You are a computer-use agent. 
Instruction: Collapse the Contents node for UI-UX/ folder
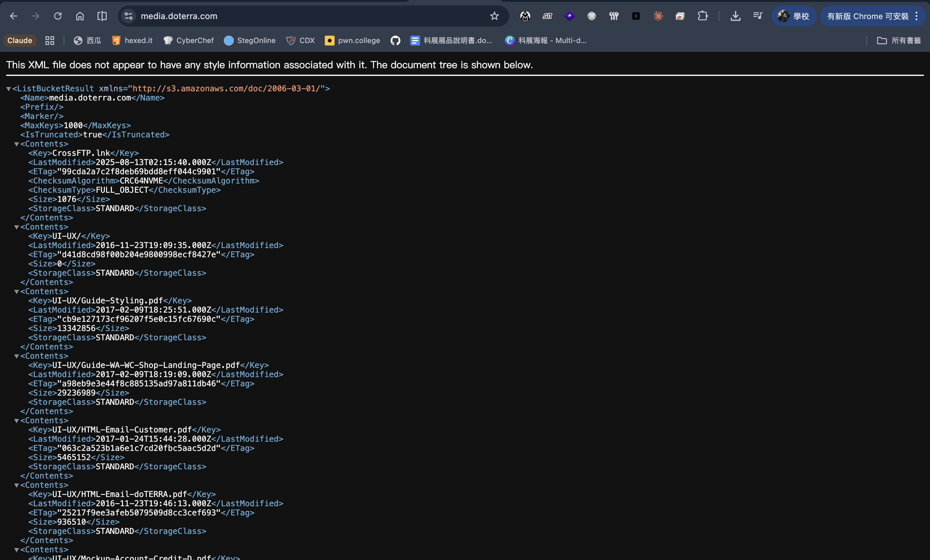click(16, 227)
